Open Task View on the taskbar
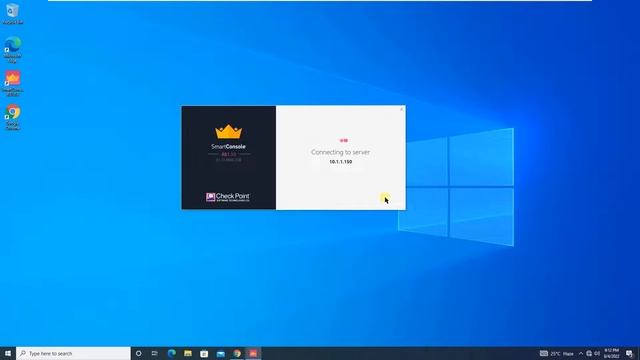Image resolution: width=640 pixels, height=360 pixels. [x=155, y=353]
